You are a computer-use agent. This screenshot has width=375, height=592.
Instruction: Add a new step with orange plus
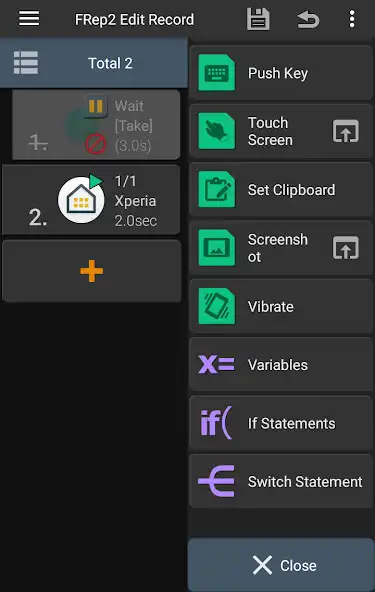coord(92,271)
